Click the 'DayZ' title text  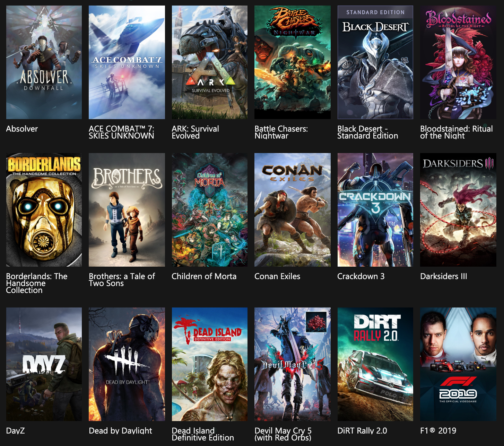coord(15,431)
